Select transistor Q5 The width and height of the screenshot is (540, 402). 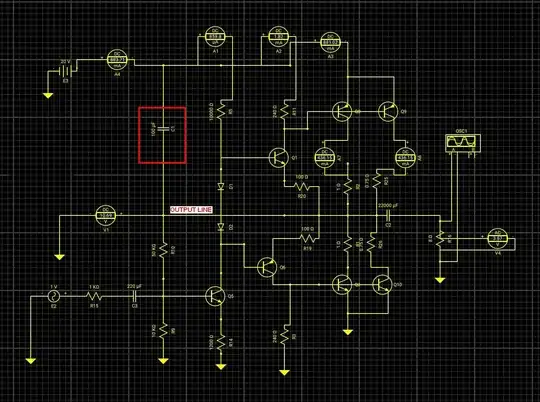click(216, 296)
